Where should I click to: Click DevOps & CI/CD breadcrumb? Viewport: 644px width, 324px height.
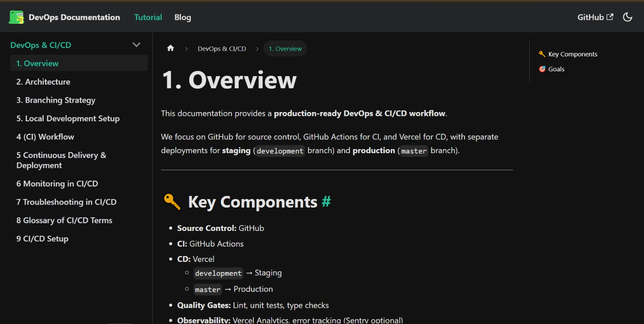click(x=222, y=49)
